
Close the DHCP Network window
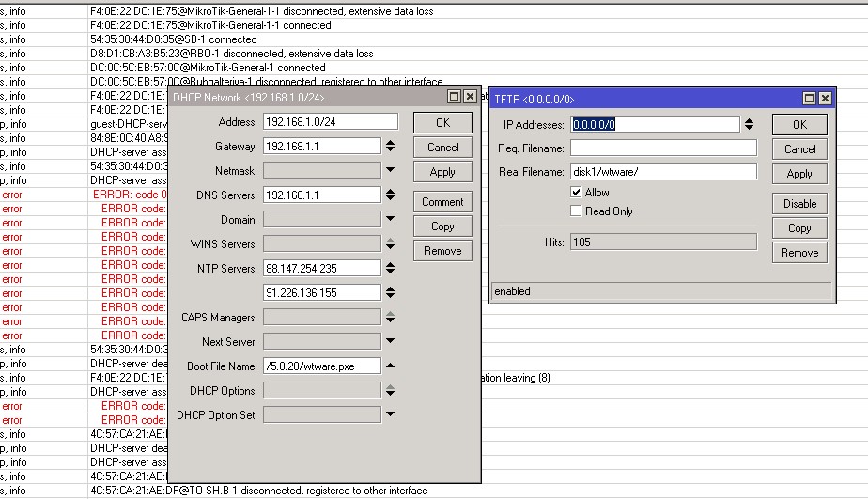pyautogui.click(x=470, y=97)
